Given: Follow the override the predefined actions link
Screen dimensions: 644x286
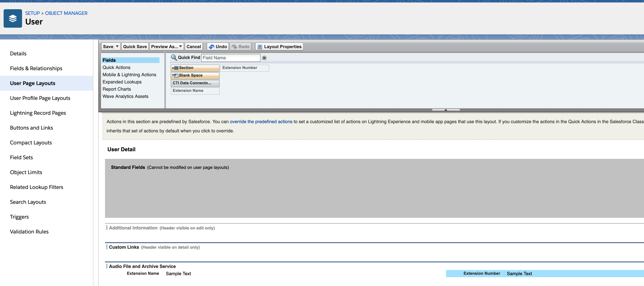Looking at the screenshot, I should point(261,122).
